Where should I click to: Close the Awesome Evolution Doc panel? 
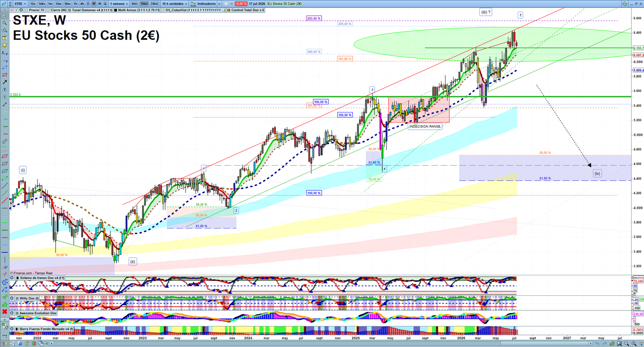tap(12, 313)
